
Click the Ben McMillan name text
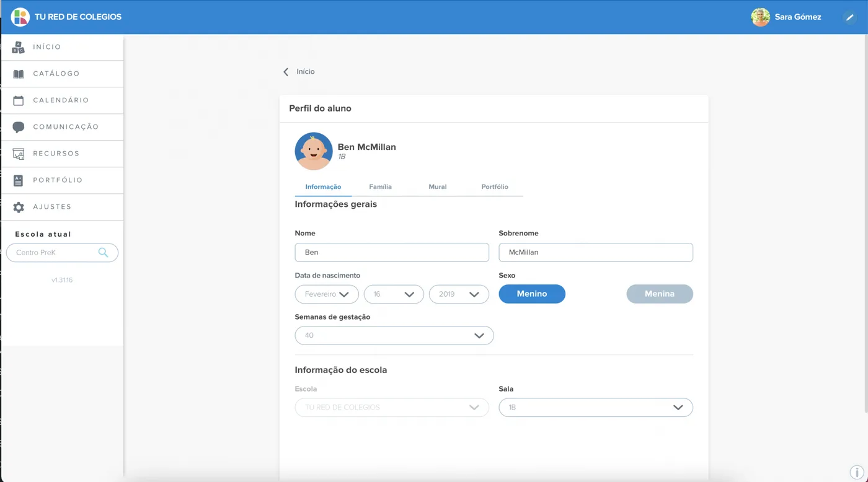click(x=367, y=147)
